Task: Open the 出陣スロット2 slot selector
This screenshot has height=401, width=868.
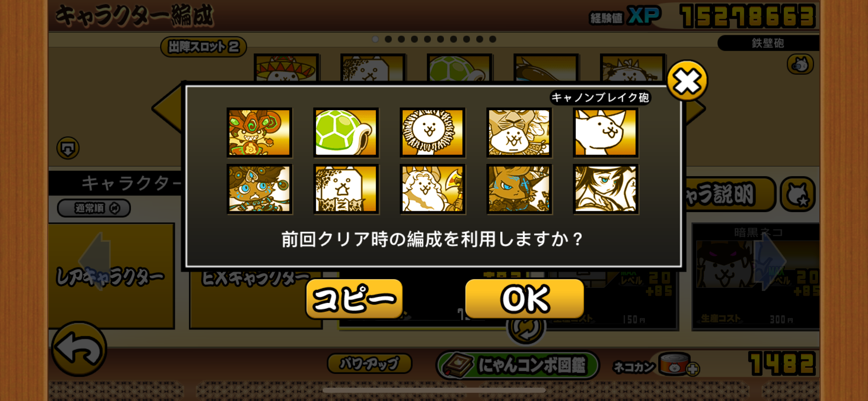Action: click(x=204, y=47)
